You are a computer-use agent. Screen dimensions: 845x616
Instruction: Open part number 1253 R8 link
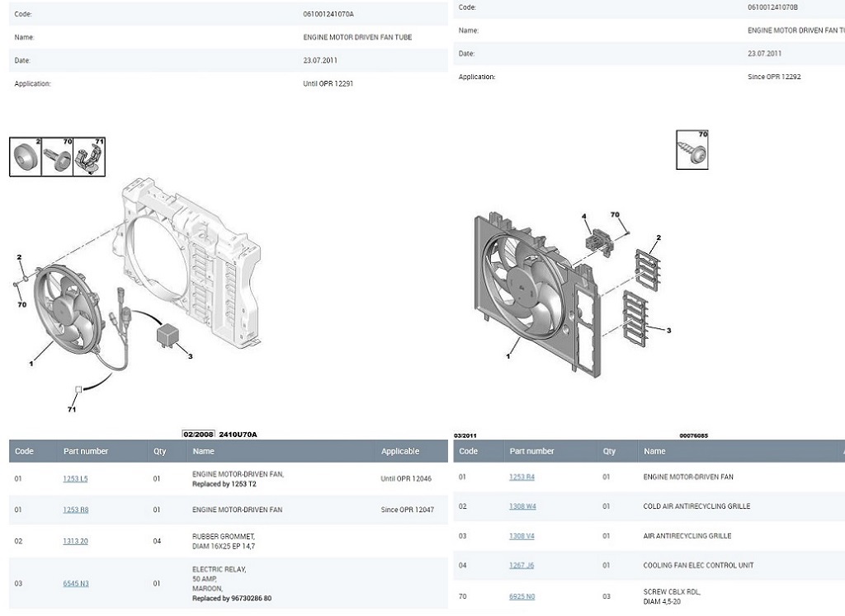[75, 510]
